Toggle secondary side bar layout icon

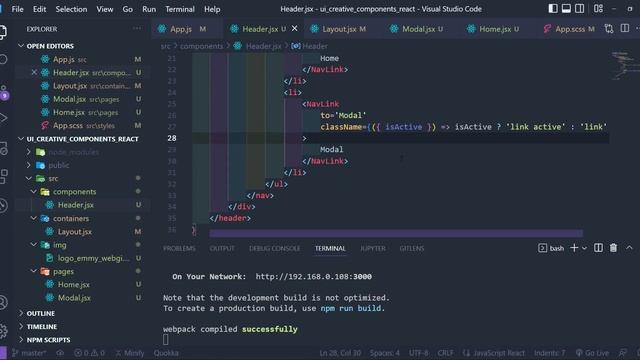pyautogui.click(x=579, y=9)
